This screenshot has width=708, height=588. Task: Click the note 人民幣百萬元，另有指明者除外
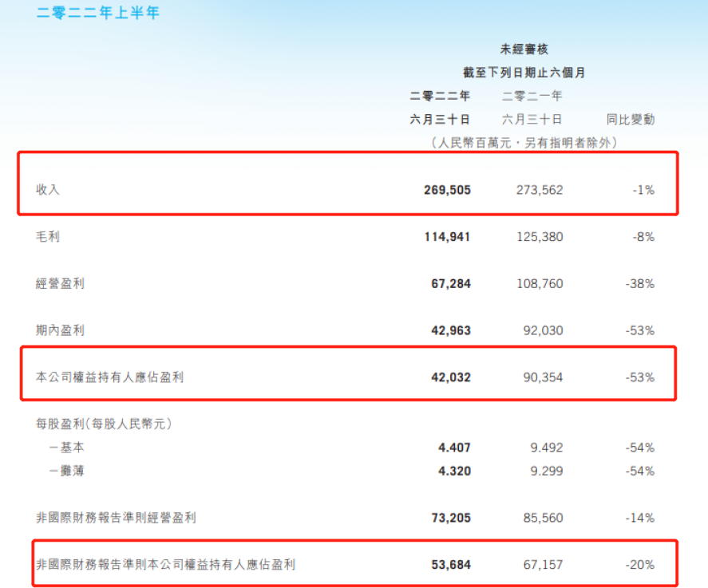pos(524,143)
